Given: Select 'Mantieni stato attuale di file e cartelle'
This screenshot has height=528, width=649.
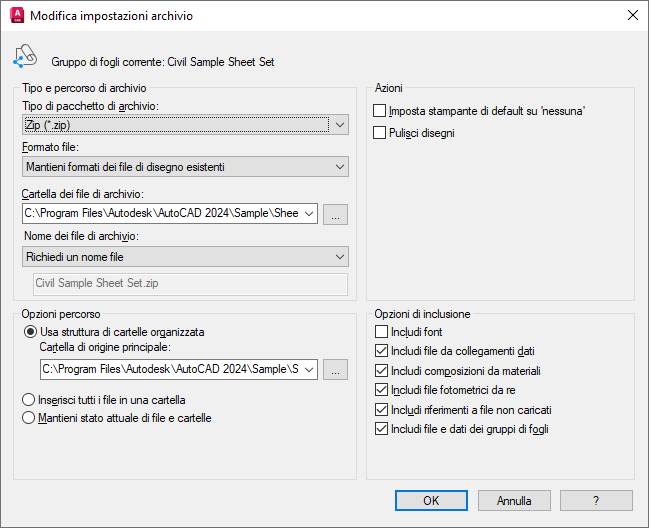Looking at the screenshot, I should tap(29, 418).
